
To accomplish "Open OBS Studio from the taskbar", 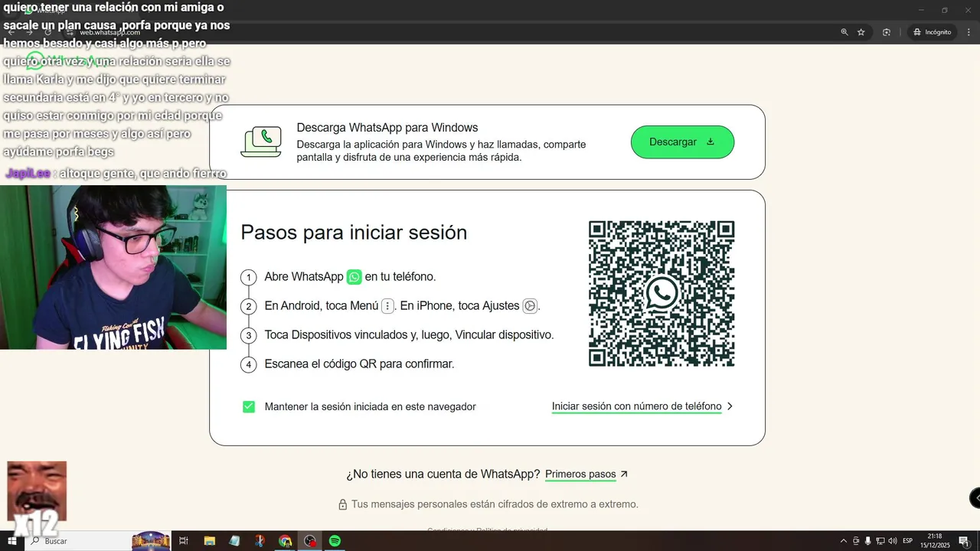I will [x=310, y=541].
